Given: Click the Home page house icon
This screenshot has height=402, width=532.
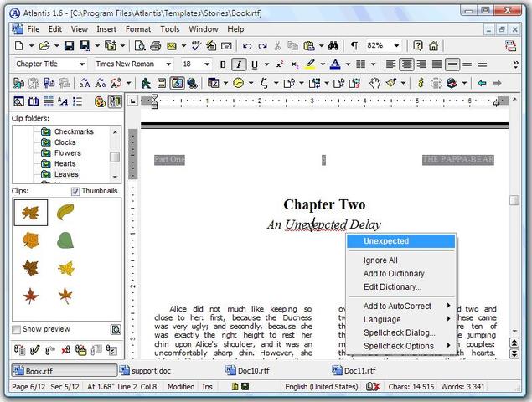Looking at the screenshot, I should tap(433, 46).
